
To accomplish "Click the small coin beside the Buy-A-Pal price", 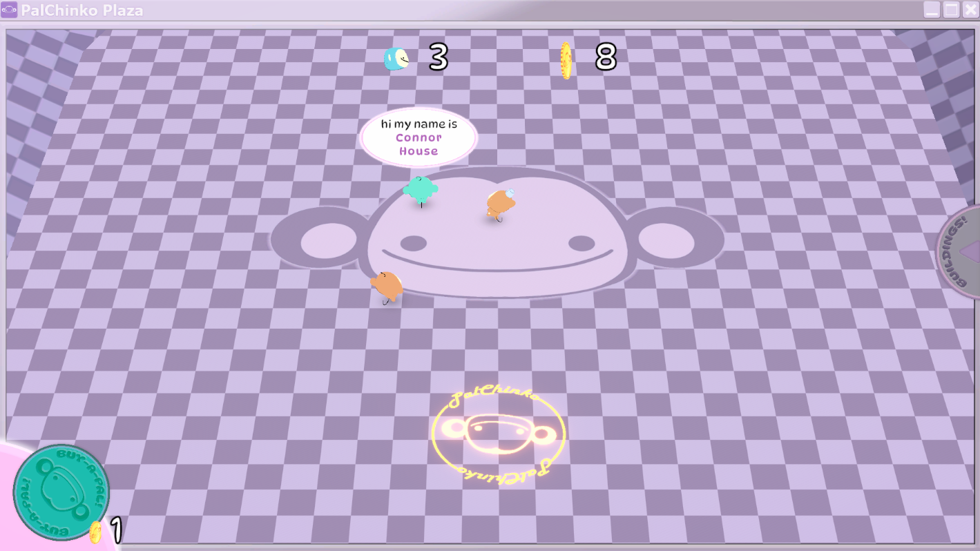I will (x=96, y=532).
